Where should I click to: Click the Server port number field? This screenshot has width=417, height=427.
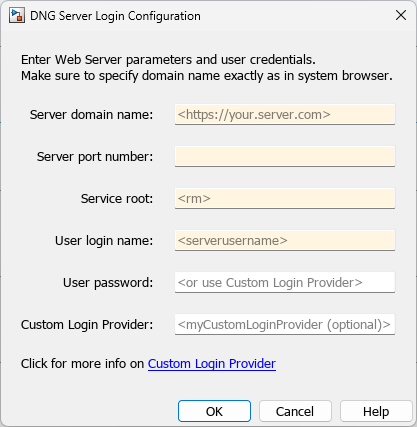coord(285,156)
